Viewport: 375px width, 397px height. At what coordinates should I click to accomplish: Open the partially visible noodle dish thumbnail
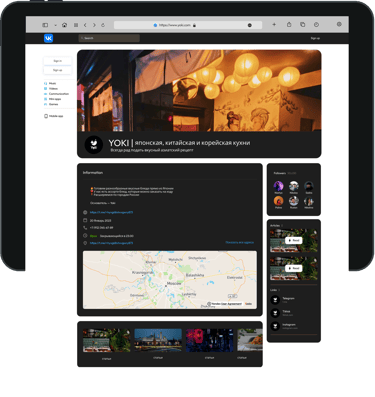click(250, 340)
